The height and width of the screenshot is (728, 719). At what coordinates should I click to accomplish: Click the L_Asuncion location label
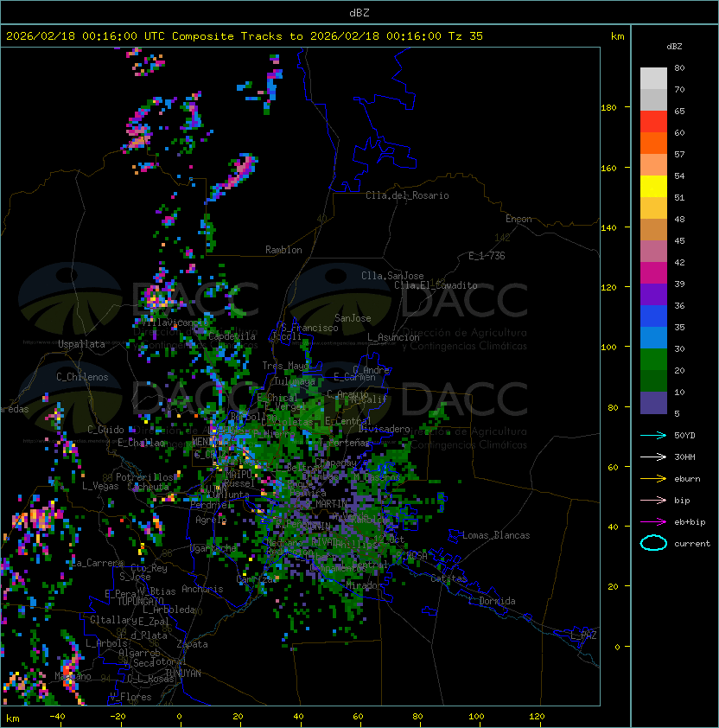[393, 337]
